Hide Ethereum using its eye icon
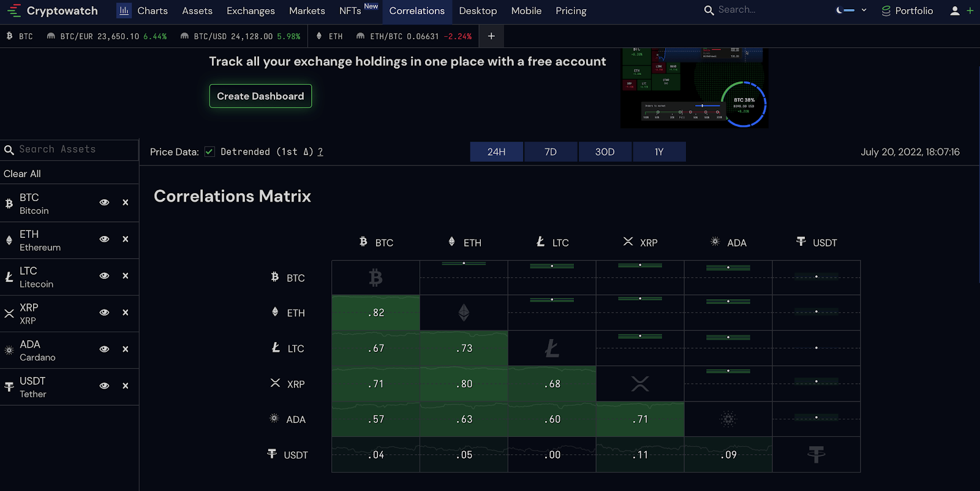The width and height of the screenshot is (980, 491). (104, 239)
